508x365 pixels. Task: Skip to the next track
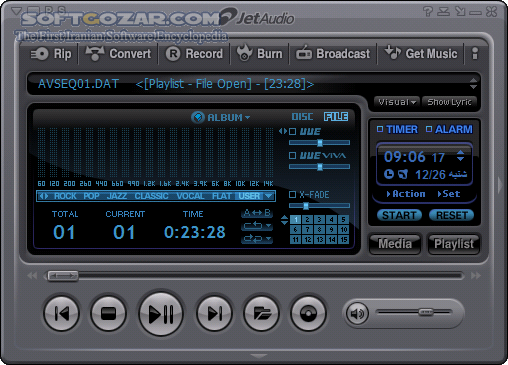click(214, 313)
